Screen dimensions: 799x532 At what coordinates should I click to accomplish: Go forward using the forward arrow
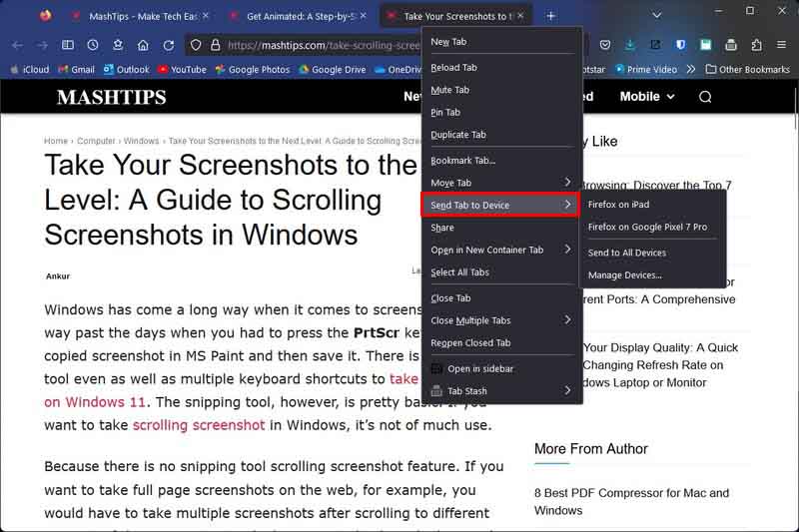(x=42, y=45)
